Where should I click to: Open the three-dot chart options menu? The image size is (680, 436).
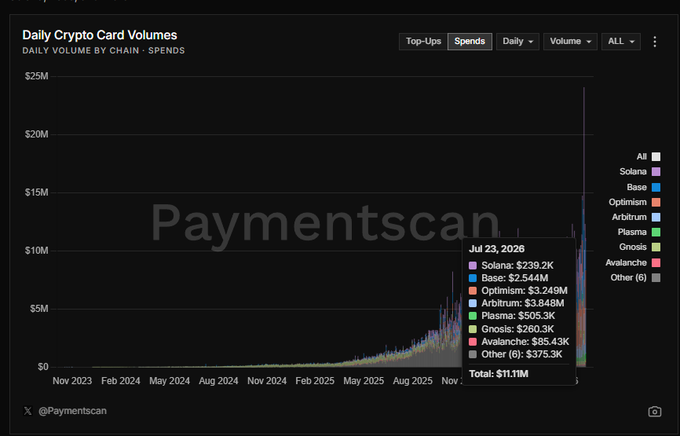(x=655, y=42)
